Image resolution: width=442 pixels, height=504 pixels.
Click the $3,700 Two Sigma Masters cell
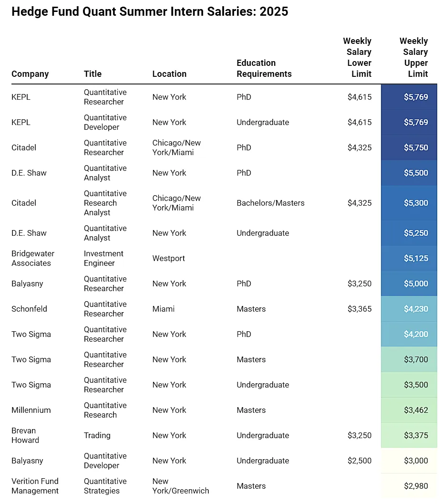[x=409, y=359]
